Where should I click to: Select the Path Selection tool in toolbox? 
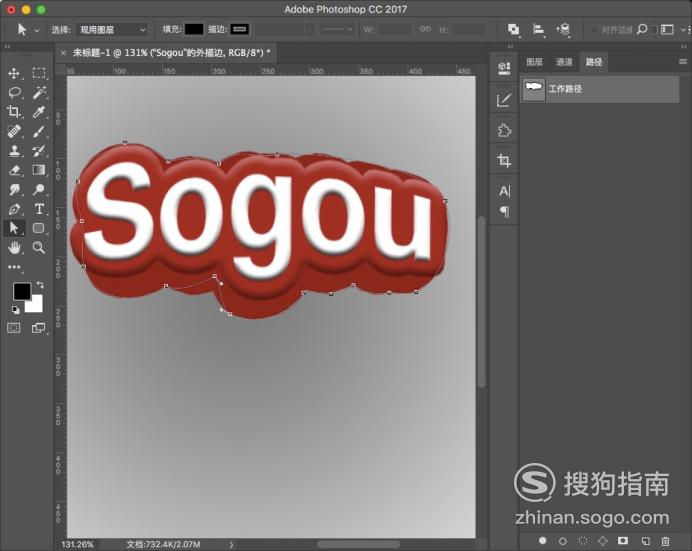click(x=14, y=228)
